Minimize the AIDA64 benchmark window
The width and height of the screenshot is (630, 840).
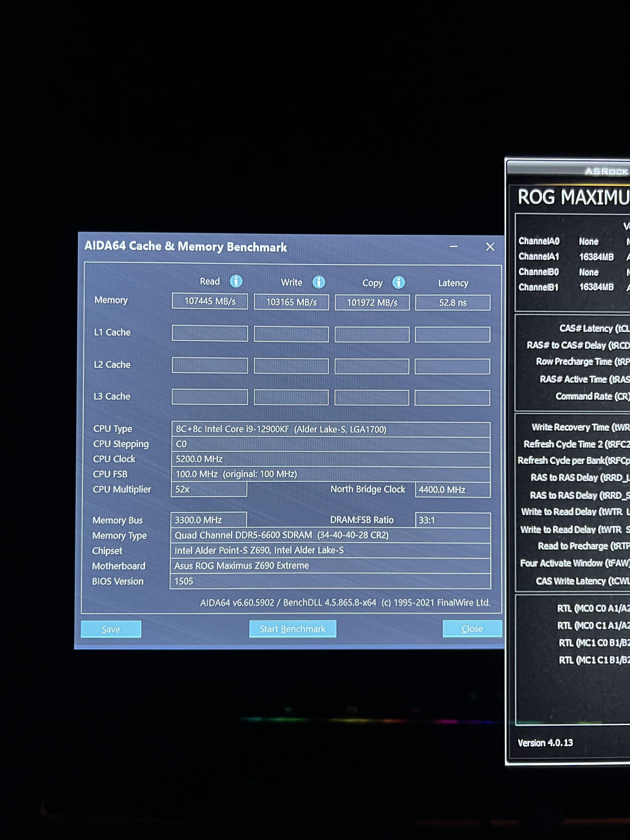click(x=453, y=246)
